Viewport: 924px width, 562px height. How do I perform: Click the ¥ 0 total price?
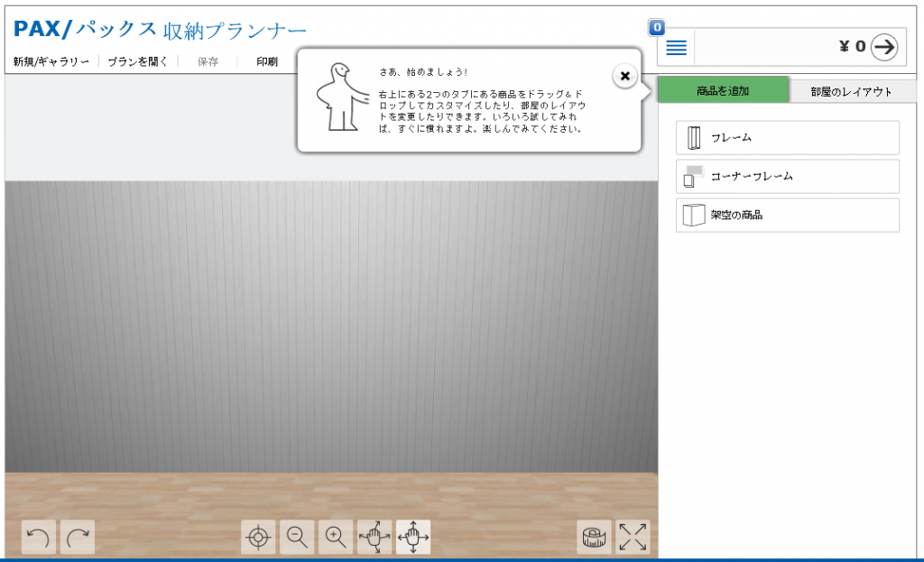tap(852, 47)
